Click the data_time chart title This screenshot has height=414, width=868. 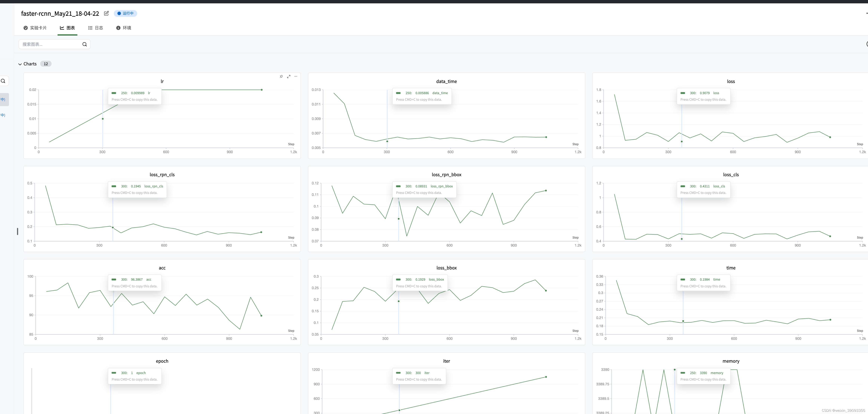447,81
